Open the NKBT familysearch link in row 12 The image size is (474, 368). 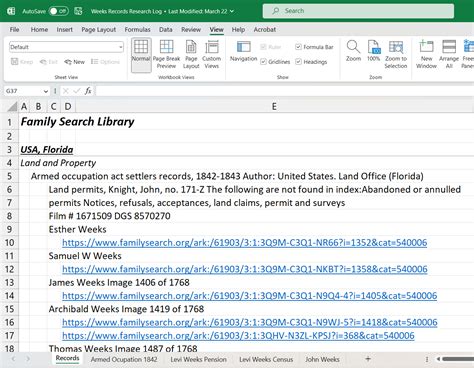click(245, 269)
